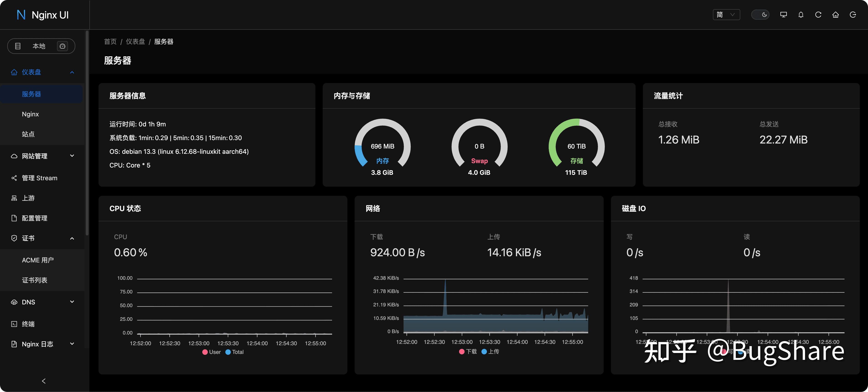Open the notifications bell

pyautogui.click(x=801, y=15)
